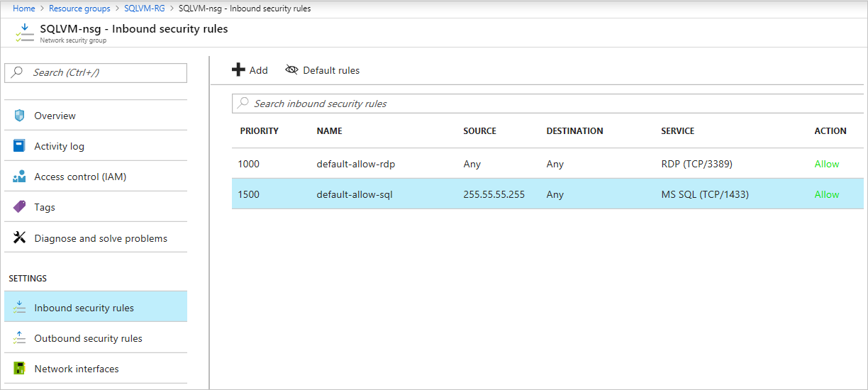
Task: Click the purple Tags icon
Action: click(x=19, y=207)
